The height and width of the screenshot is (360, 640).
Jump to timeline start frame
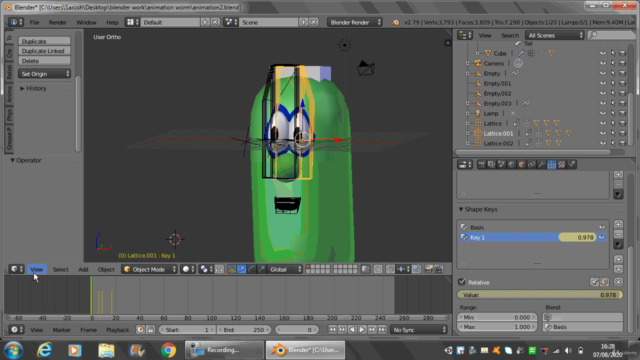[332, 329]
